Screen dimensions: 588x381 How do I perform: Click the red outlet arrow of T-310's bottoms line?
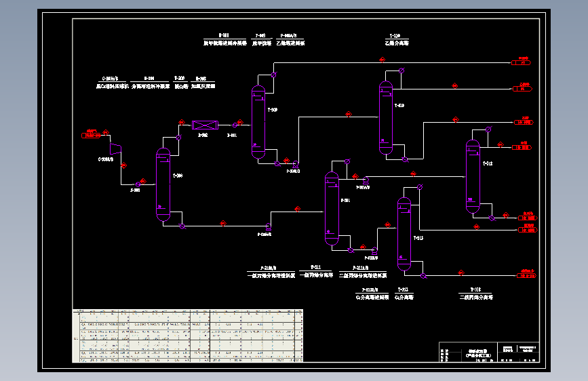coord(524,122)
